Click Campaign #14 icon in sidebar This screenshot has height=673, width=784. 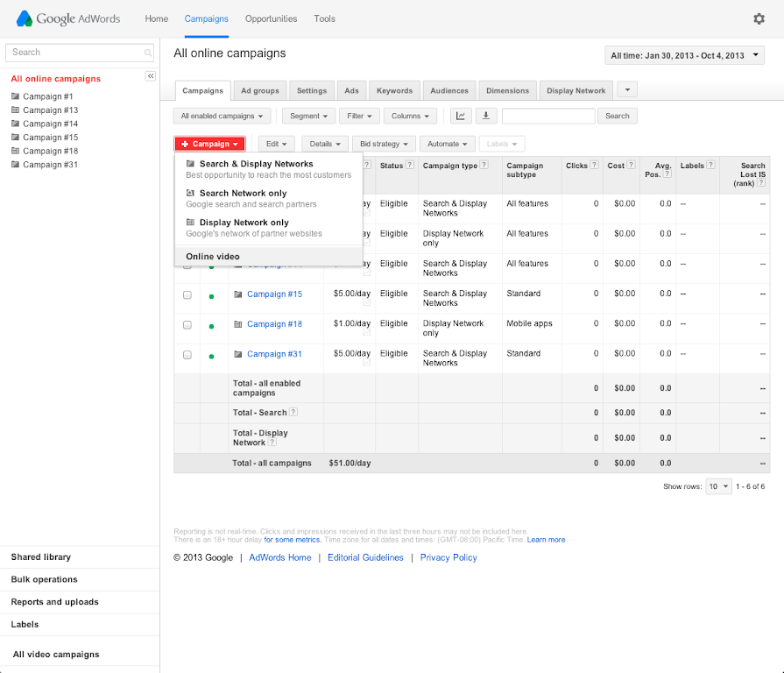(x=16, y=123)
